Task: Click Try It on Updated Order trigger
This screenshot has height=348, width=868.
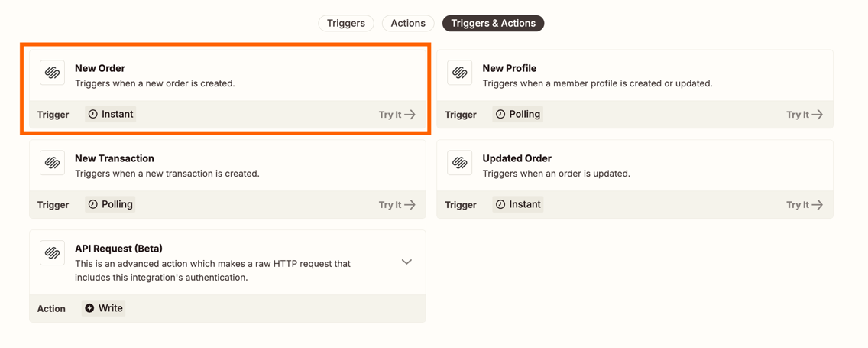Action: point(805,204)
